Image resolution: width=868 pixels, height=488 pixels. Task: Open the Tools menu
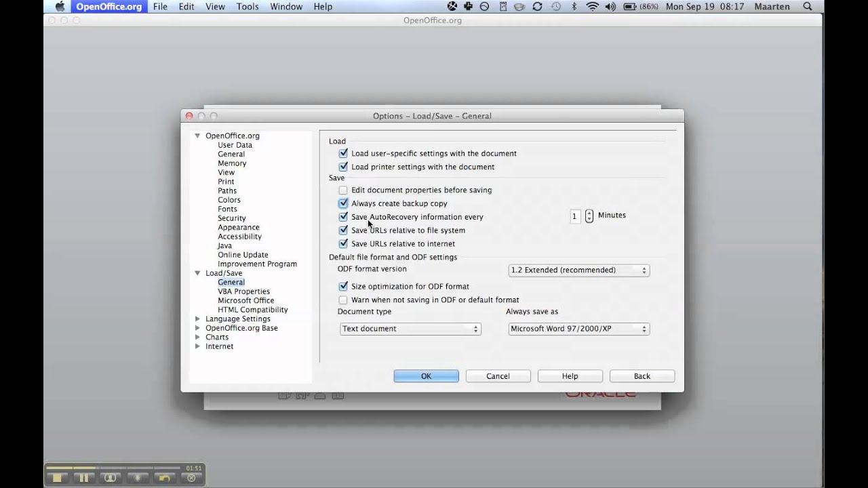click(x=248, y=7)
